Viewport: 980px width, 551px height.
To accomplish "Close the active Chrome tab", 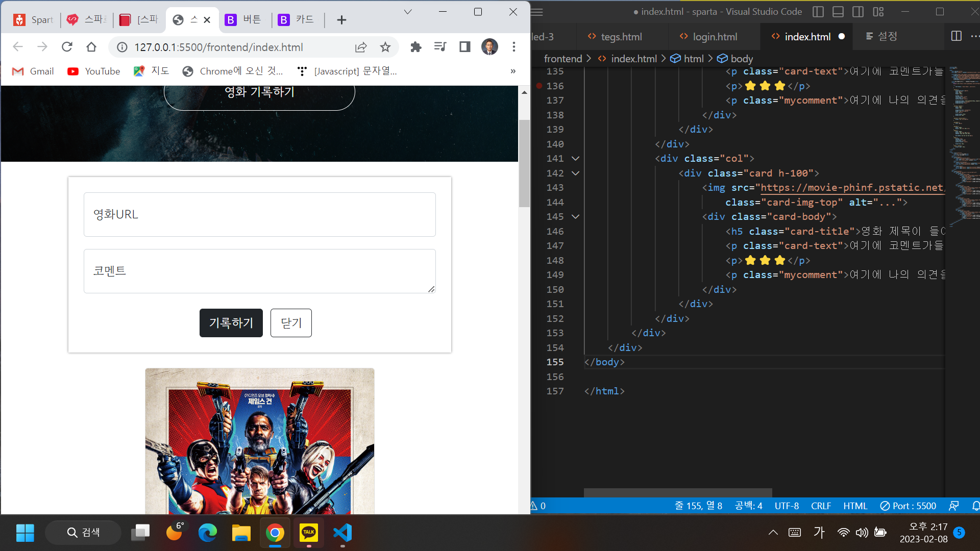I will (207, 20).
